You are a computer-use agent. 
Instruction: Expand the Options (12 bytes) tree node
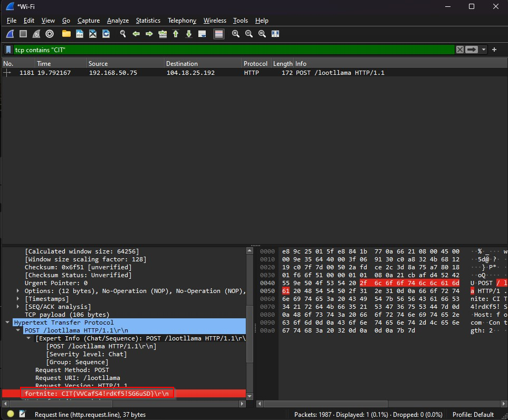click(18, 291)
